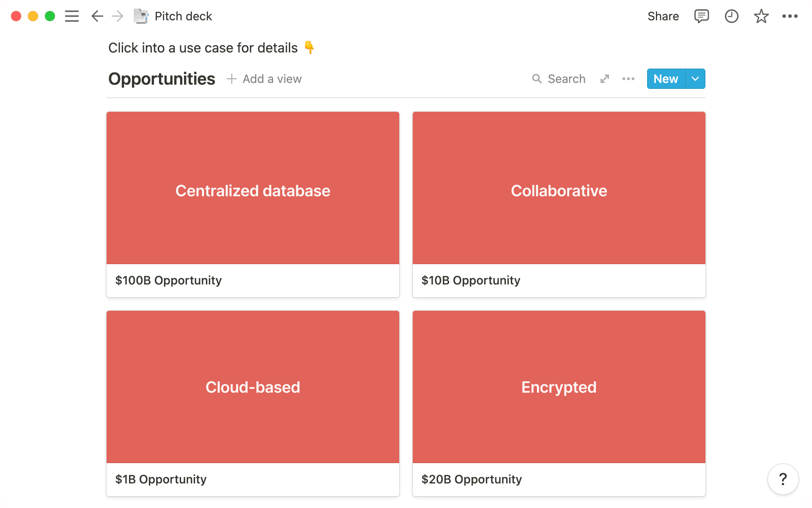
Task: Click Add a view
Action: click(x=264, y=79)
